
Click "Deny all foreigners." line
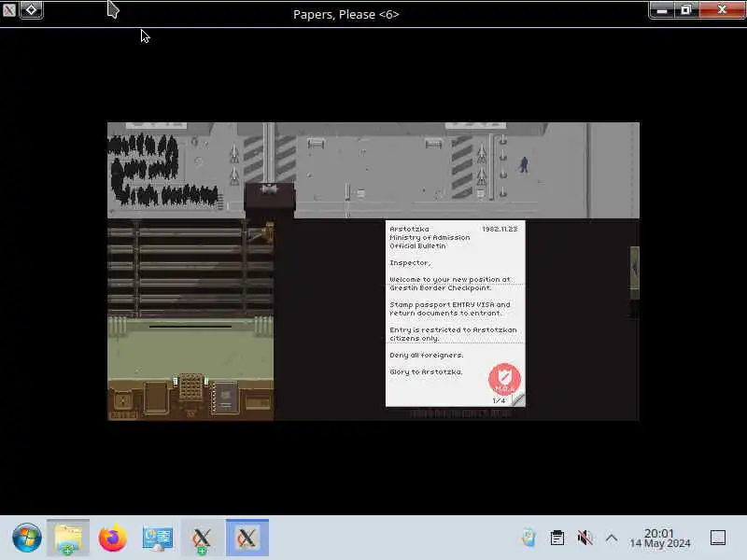pos(427,356)
